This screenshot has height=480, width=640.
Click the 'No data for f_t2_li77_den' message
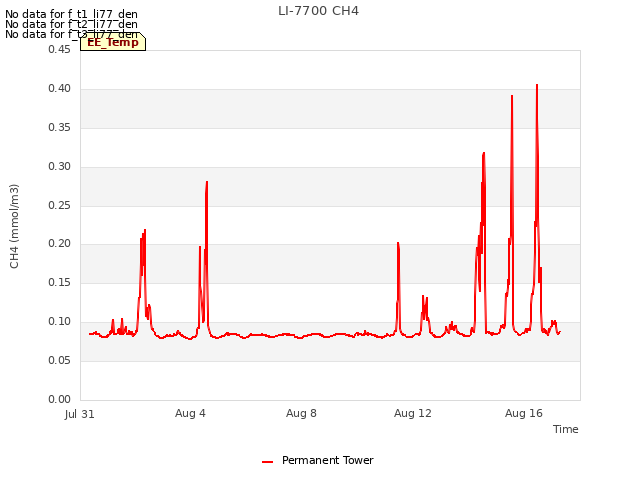pos(71,24)
